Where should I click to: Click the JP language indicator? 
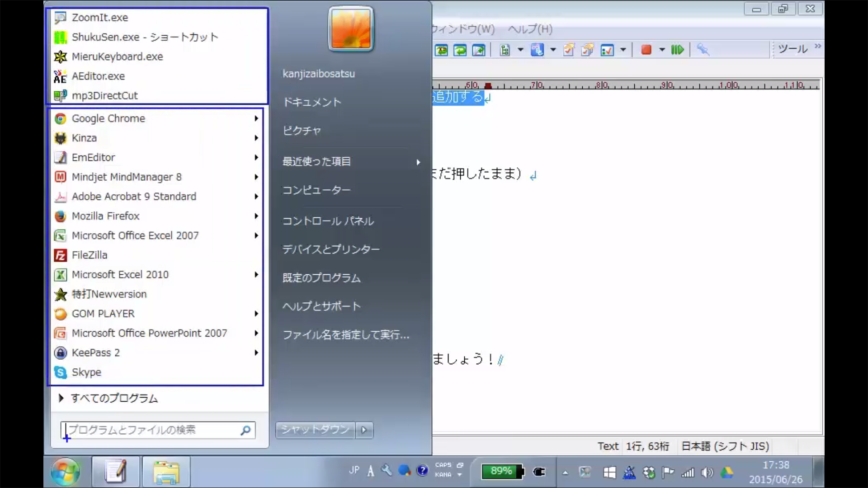tap(354, 470)
